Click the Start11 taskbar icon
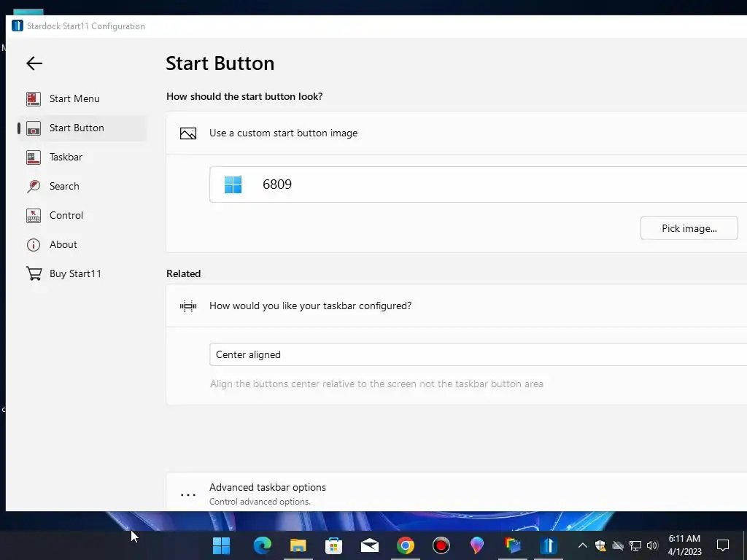Viewport: 747px width, 560px height. [x=549, y=545]
